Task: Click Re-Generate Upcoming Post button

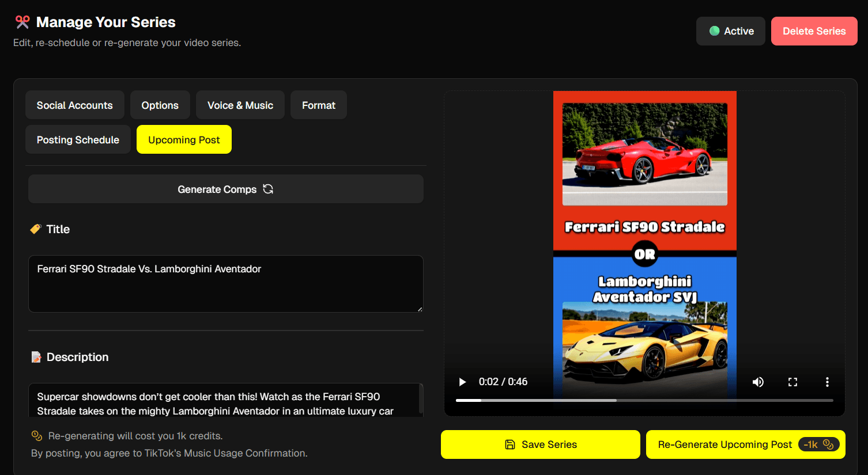Action: pyautogui.click(x=746, y=444)
